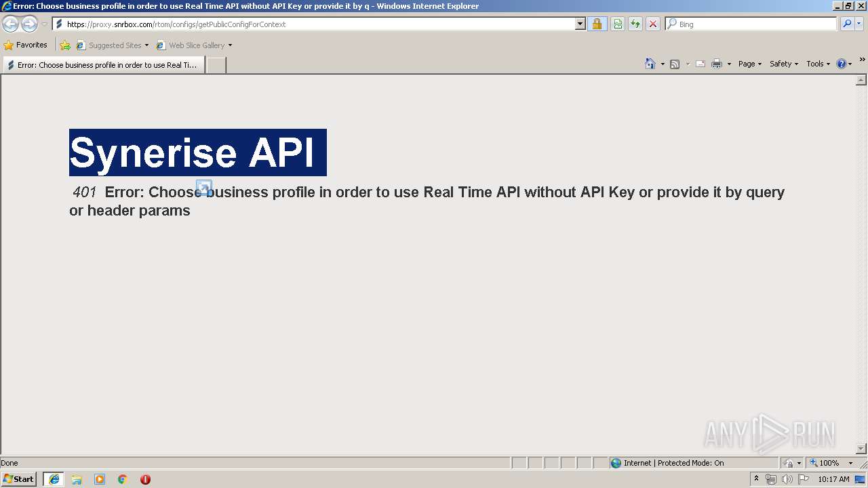Open the Tools menu

point(818,64)
